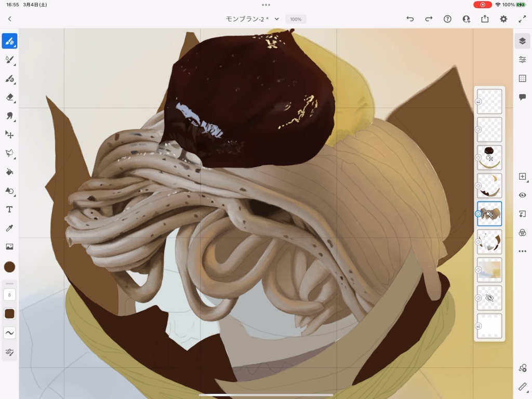Select the Eraser tool

coord(9,97)
